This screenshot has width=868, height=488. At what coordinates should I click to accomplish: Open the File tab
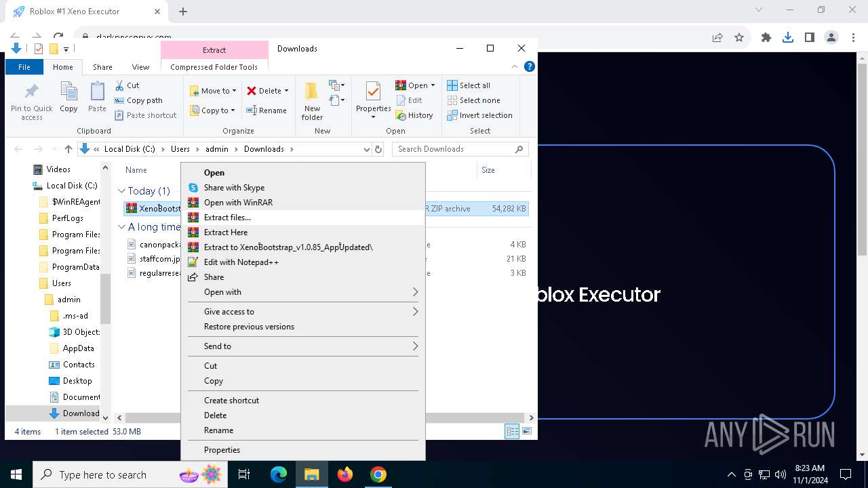point(24,67)
